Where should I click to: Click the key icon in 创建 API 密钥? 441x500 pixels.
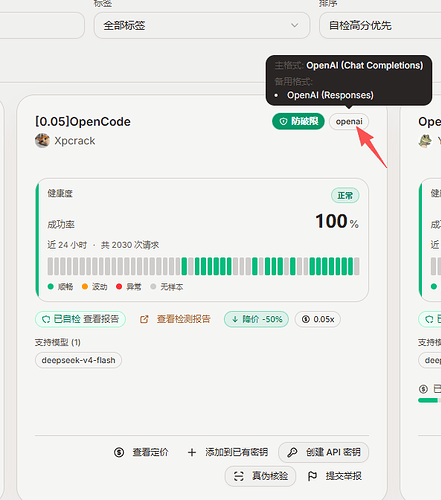[x=292, y=452]
